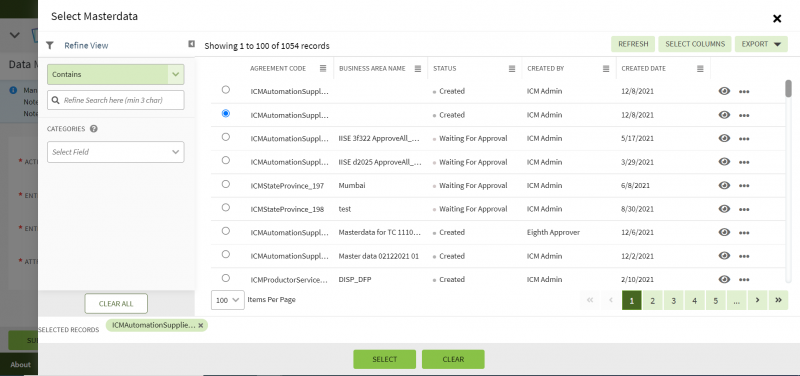This screenshot has width=800, height=376.
Task: Remove the selected ICMAutomationSupplie record chip
Action: (201, 325)
